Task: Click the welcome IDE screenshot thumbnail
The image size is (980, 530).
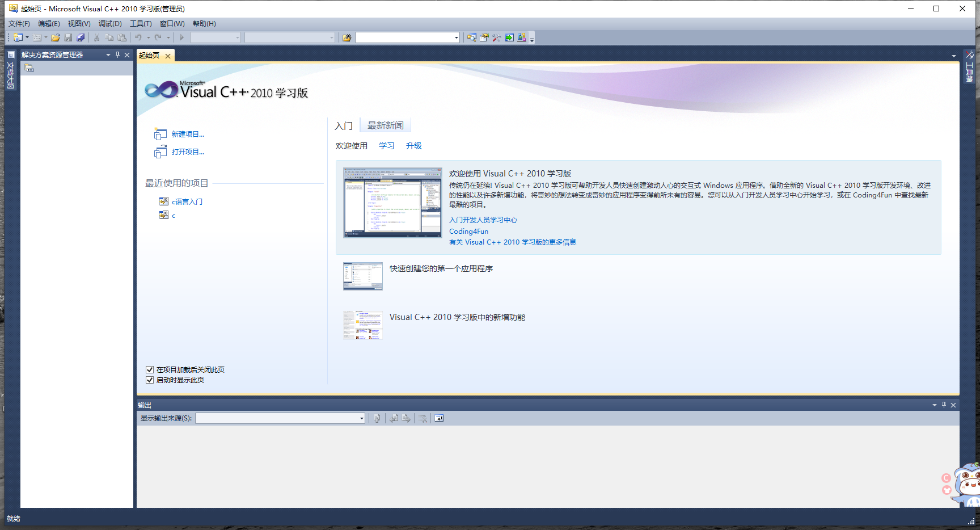Action: (392, 203)
